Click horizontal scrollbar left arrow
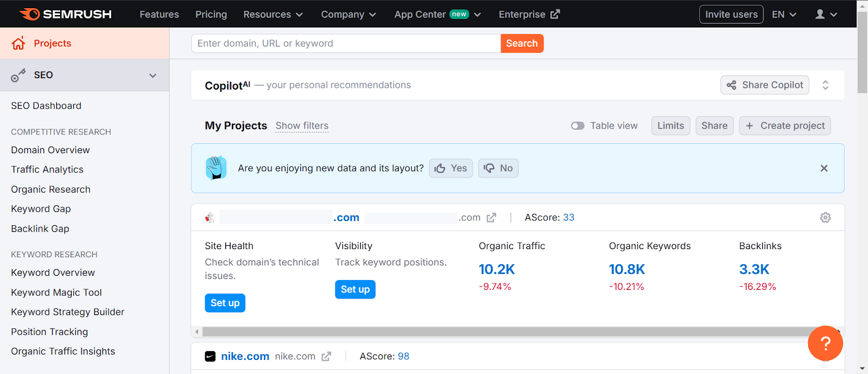This screenshot has width=868, height=374. [197, 332]
